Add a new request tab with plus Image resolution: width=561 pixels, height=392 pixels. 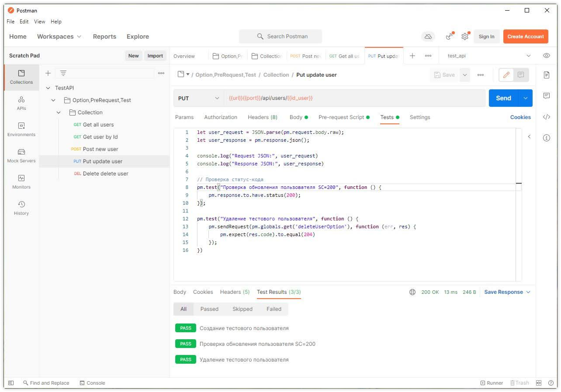pyautogui.click(x=412, y=56)
